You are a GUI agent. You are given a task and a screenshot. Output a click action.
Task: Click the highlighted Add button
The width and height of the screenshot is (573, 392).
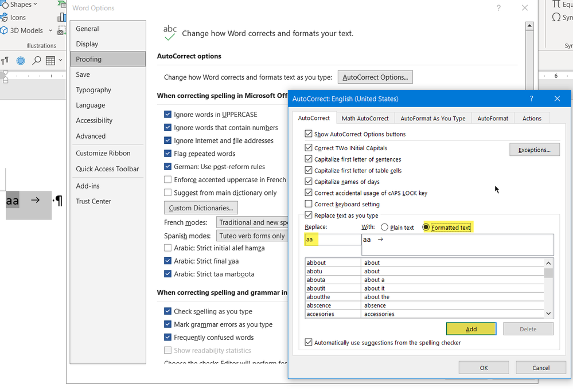(471, 329)
